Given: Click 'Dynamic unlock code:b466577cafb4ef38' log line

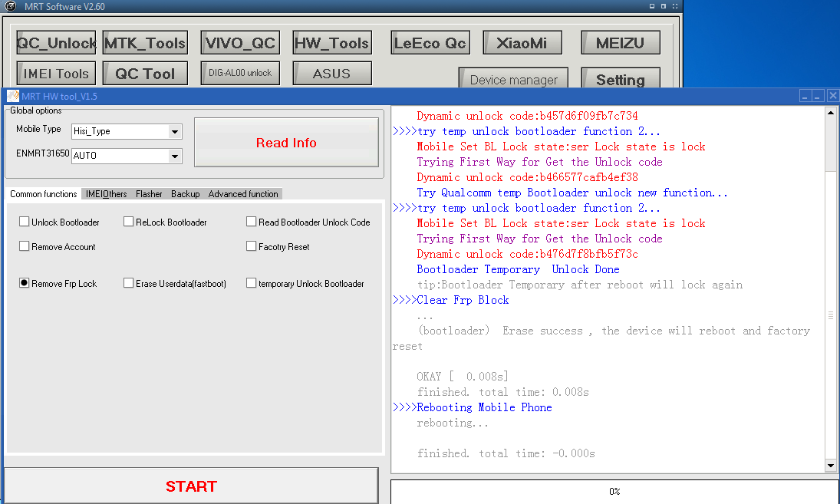Looking at the screenshot, I should (x=527, y=177).
